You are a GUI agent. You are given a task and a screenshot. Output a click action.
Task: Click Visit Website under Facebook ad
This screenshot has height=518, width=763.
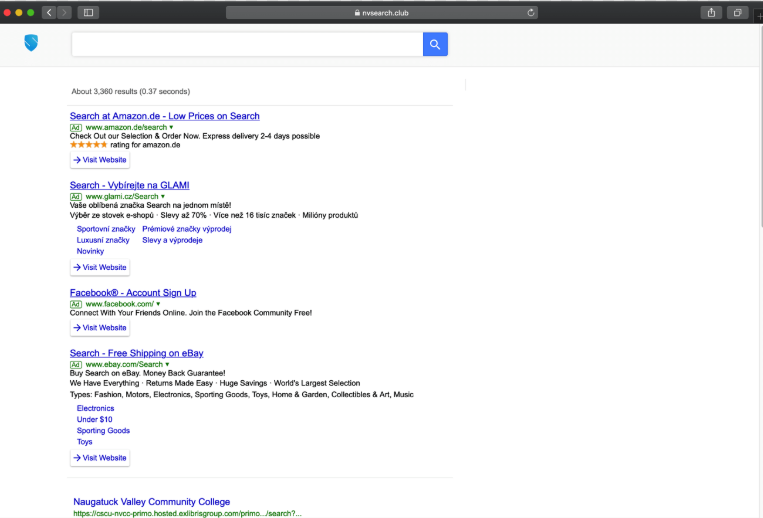click(100, 327)
